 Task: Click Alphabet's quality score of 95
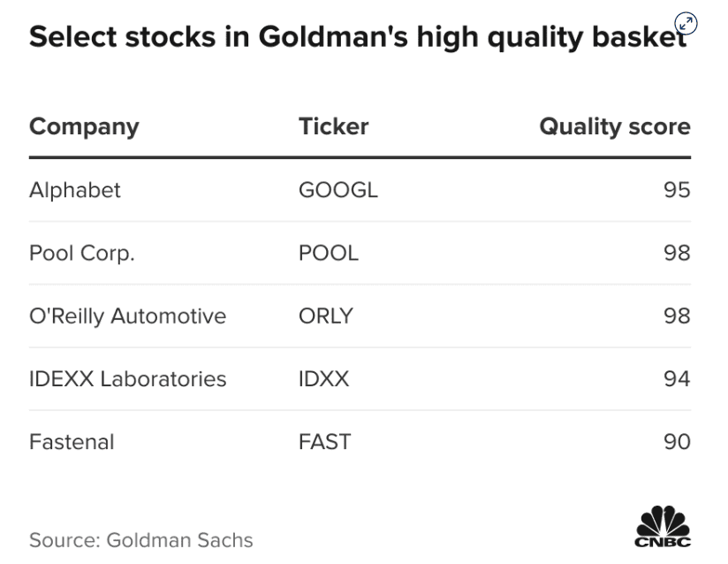pos(677,190)
